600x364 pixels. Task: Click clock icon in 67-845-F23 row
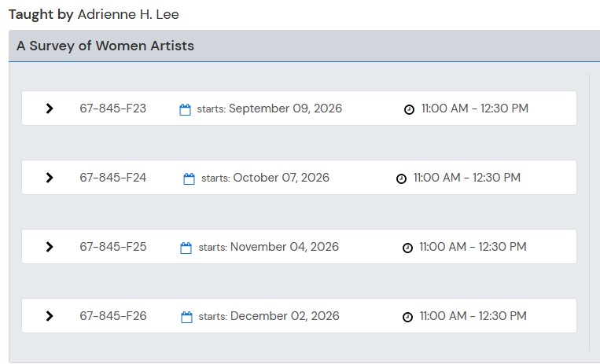(x=409, y=110)
